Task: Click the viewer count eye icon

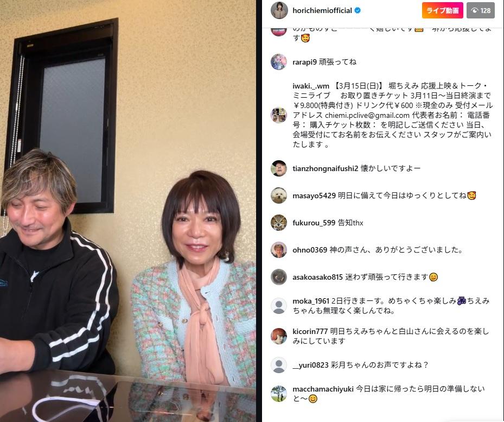Action: 474,11
